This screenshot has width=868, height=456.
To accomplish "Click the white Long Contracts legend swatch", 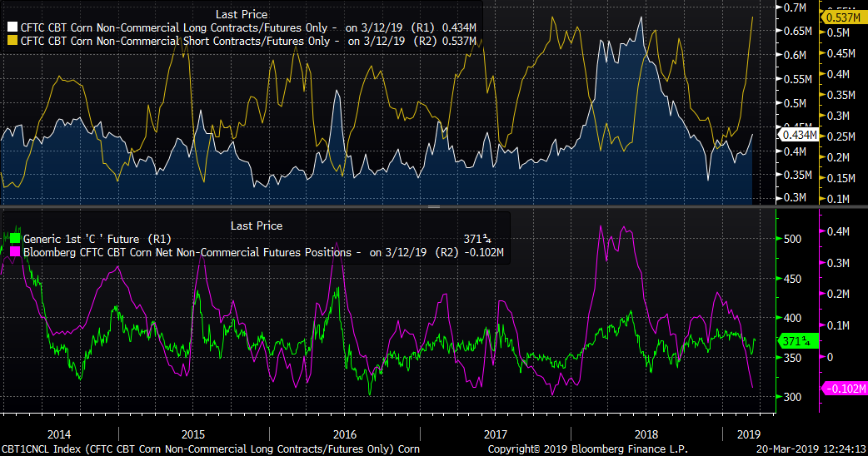I will 12,27.
